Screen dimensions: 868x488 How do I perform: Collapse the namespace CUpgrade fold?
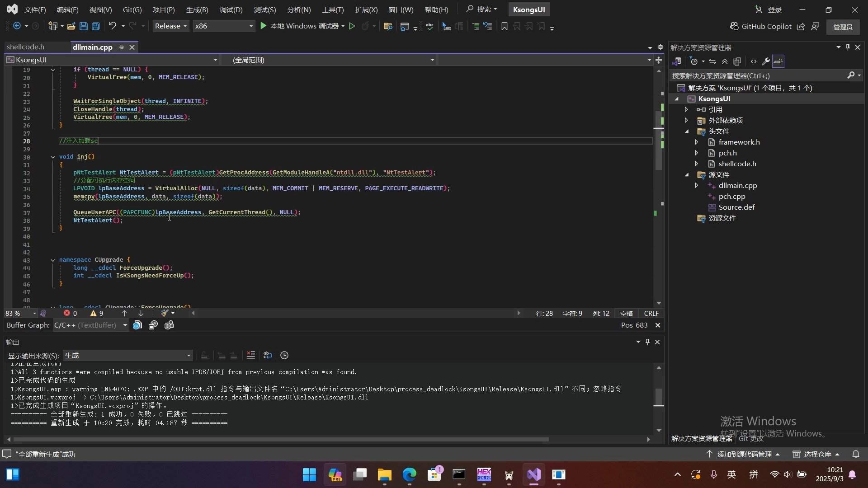point(53,260)
